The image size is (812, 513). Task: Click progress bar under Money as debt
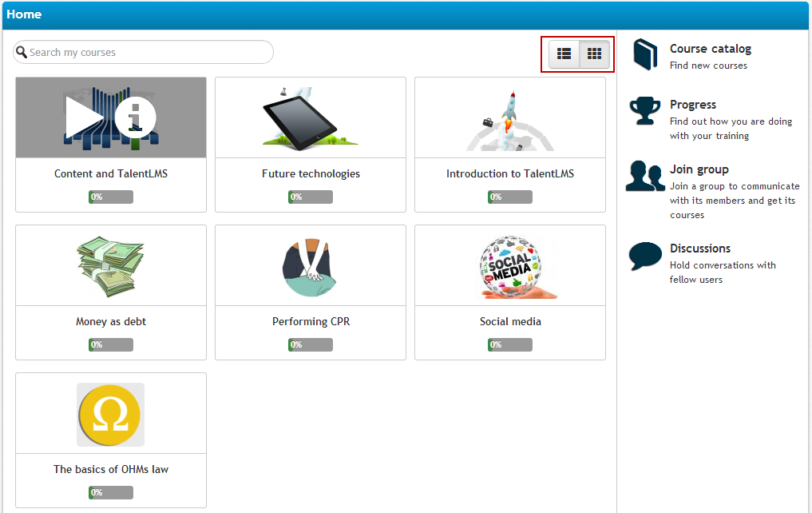pos(111,345)
